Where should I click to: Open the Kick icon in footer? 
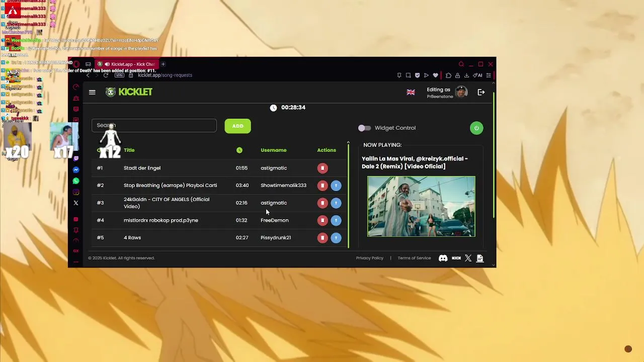pos(456,258)
